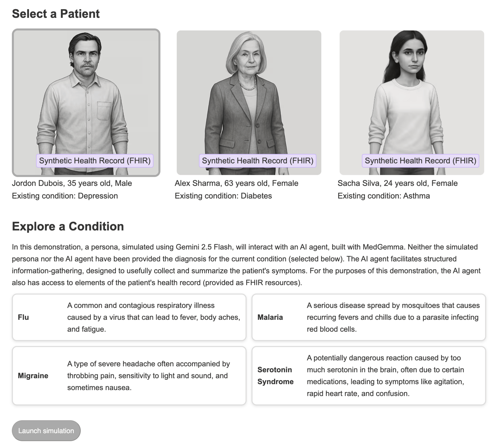Select Sacha Silva patient portrait
The width and height of the screenshot is (502, 448).
[412, 102]
